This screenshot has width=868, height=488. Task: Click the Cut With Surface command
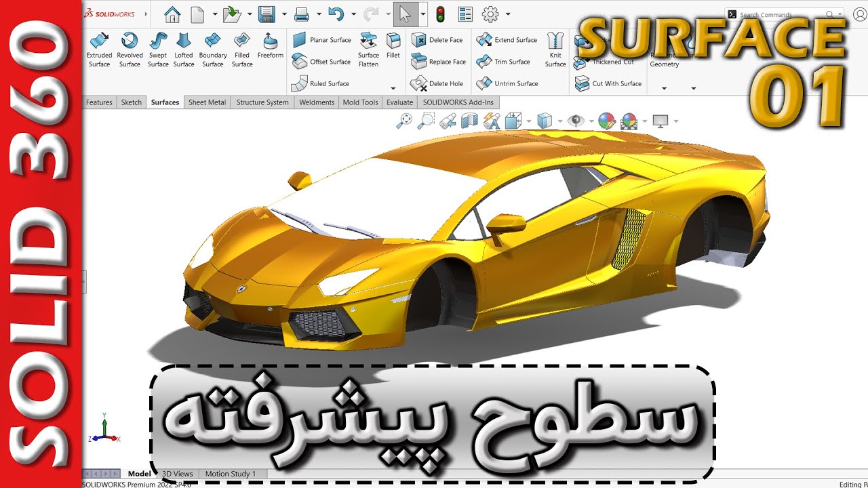(x=608, y=83)
